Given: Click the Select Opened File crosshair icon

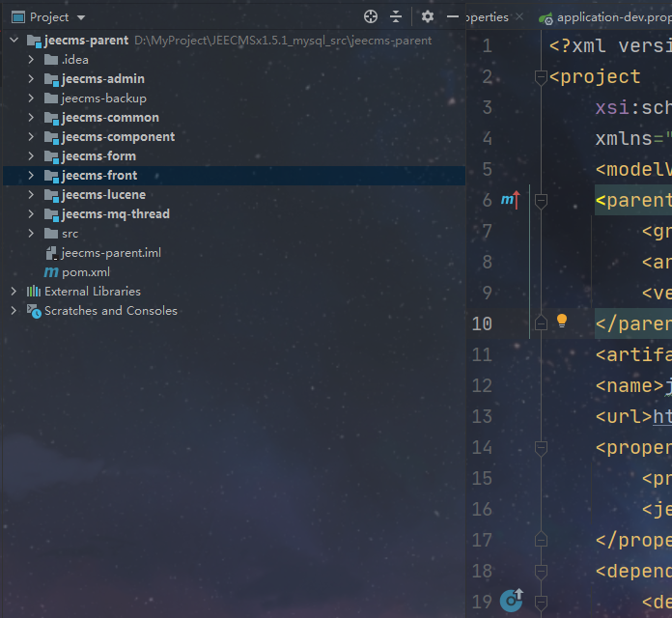Looking at the screenshot, I should (371, 16).
